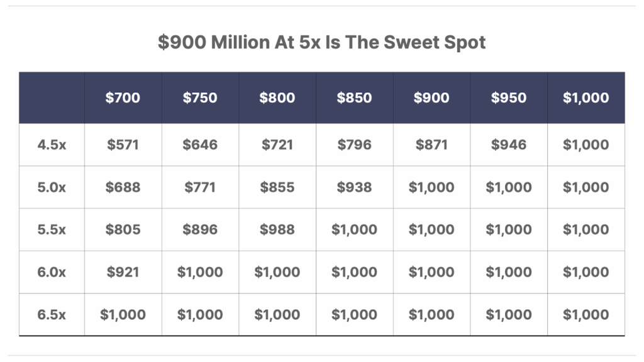Click the $571 cell
This screenshot has height=362, width=644.
point(123,145)
